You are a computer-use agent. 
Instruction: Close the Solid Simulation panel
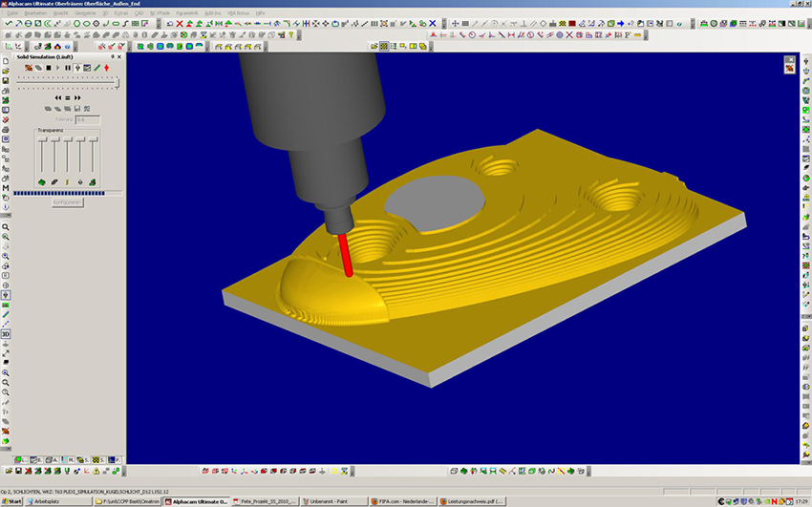pyautogui.click(x=118, y=57)
